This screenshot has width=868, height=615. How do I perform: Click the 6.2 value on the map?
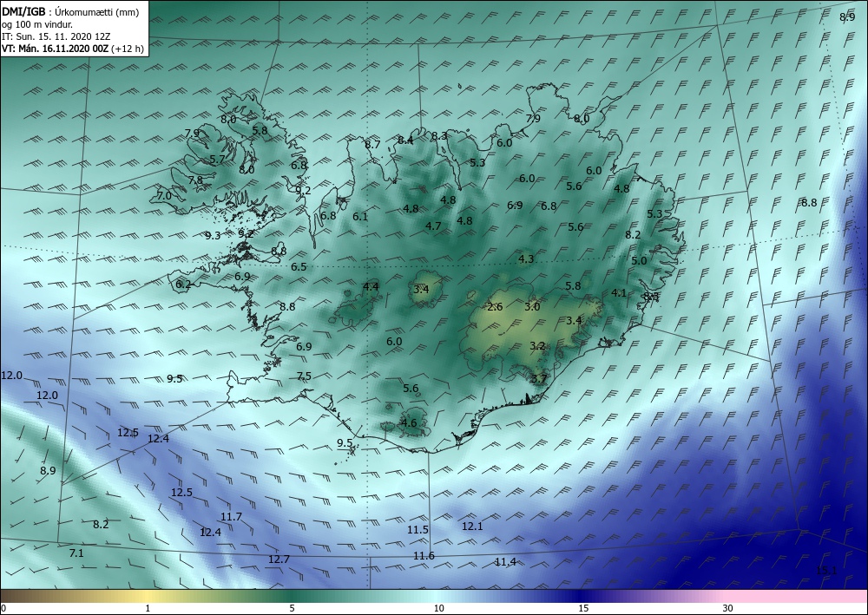[x=183, y=285]
